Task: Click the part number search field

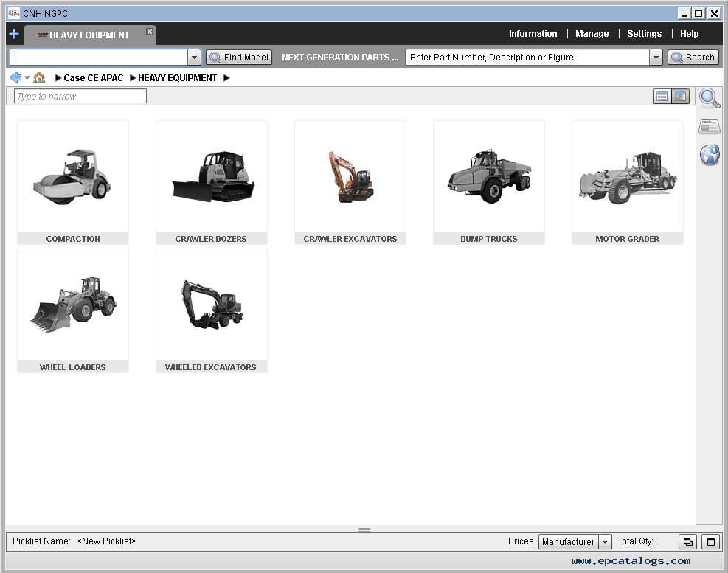Action: click(527, 57)
